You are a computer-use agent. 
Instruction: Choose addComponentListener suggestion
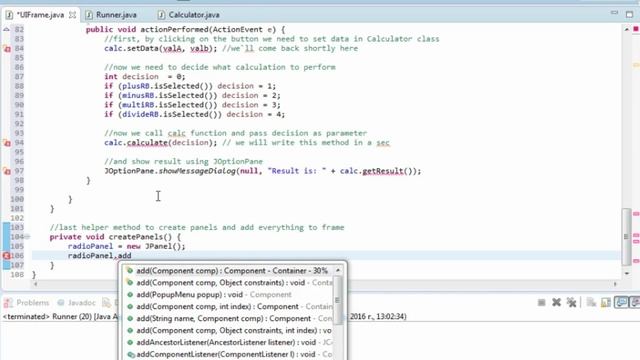229,354
